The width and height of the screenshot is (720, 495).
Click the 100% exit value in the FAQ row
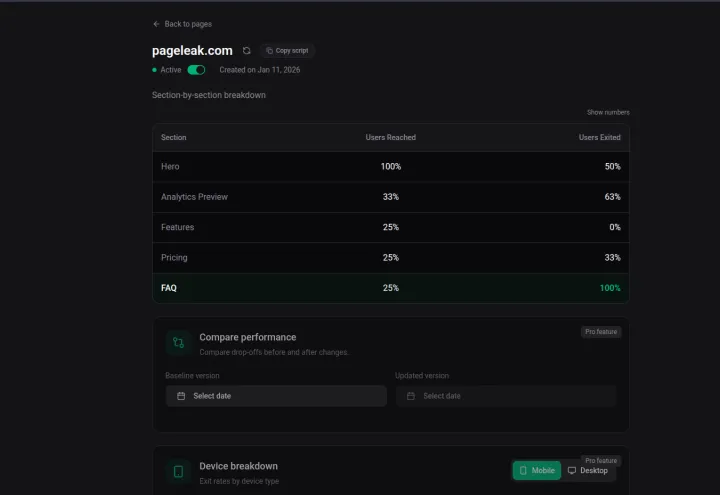[610, 287]
